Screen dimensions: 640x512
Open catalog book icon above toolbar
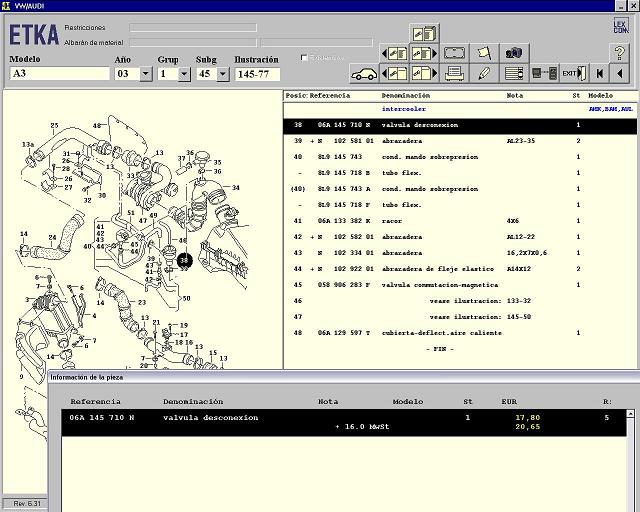(x=424, y=33)
